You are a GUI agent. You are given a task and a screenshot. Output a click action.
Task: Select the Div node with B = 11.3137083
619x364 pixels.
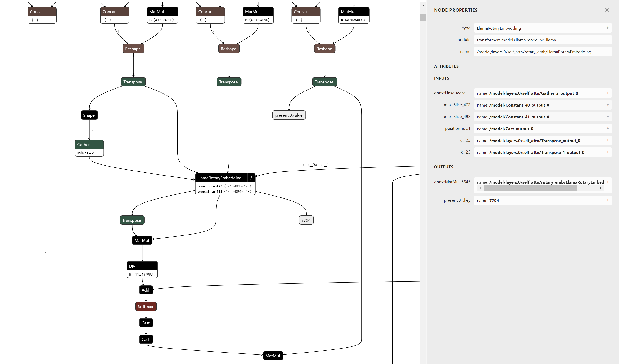click(x=142, y=266)
